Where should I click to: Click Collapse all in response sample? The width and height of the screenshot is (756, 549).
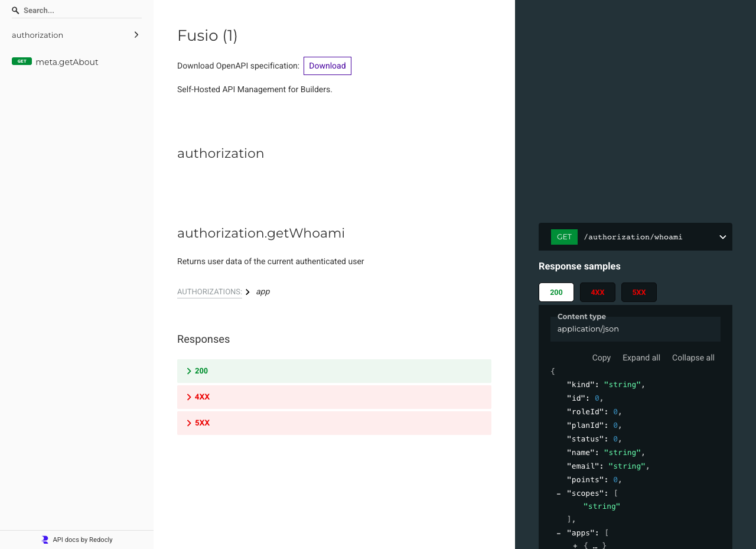coord(693,358)
